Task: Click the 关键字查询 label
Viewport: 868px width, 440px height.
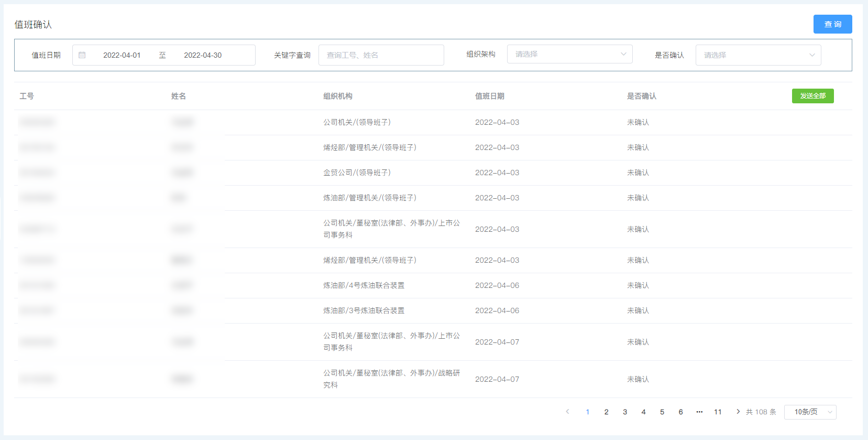Action: pos(292,55)
